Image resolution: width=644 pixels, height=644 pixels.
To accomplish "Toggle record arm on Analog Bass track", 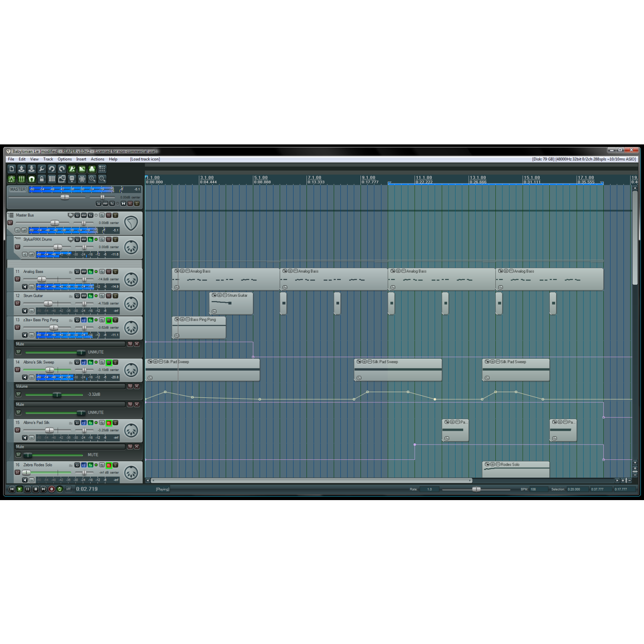I will point(17,279).
